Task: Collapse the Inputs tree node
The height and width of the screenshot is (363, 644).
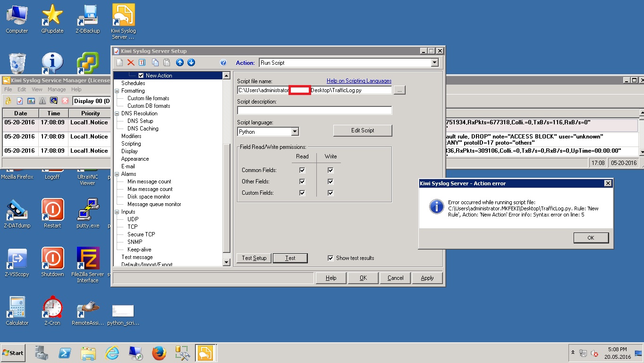Action: pyautogui.click(x=117, y=212)
